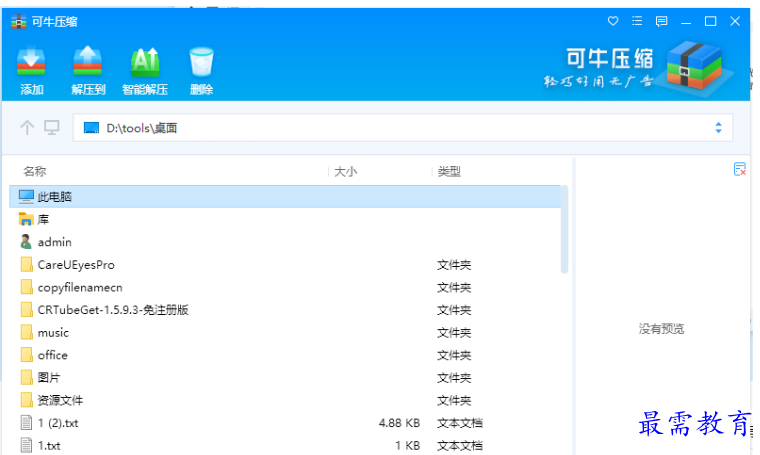Open the list menu icon in title bar
This screenshot has height=455, width=760.
click(637, 21)
